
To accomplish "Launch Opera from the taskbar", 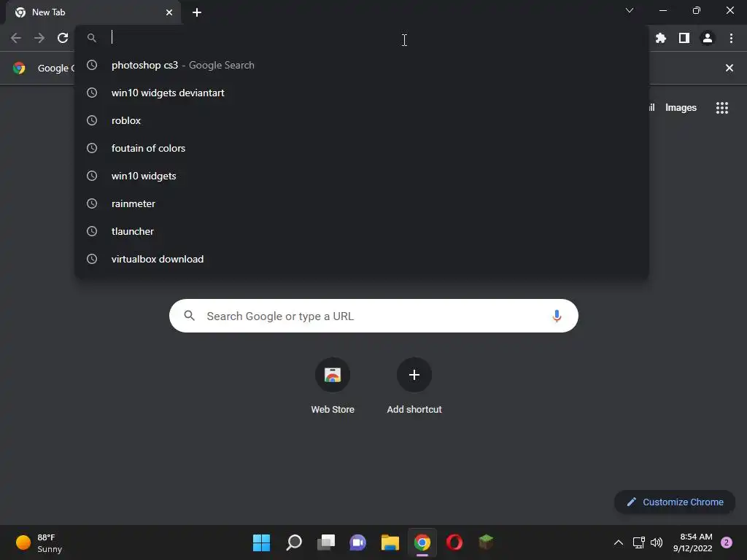I will pos(454,542).
